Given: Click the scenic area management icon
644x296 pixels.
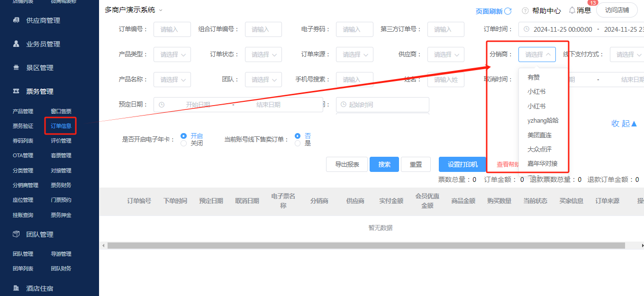Looking at the screenshot, I should (16, 68).
